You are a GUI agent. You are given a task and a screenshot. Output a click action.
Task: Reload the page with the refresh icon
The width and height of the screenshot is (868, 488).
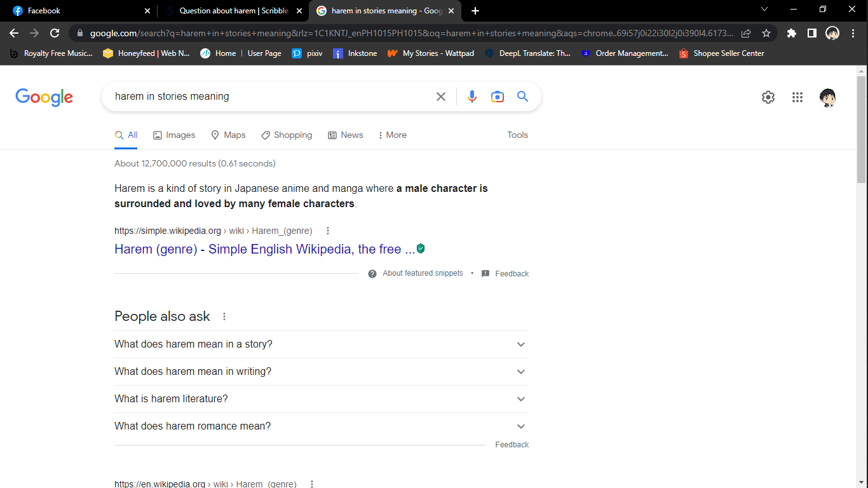(55, 32)
